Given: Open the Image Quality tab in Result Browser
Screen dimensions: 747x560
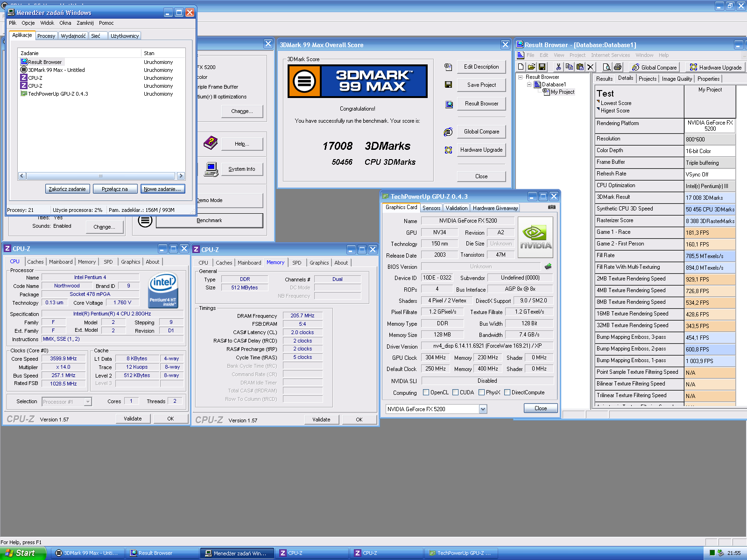Looking at the screenshot, I should point(677,79).
